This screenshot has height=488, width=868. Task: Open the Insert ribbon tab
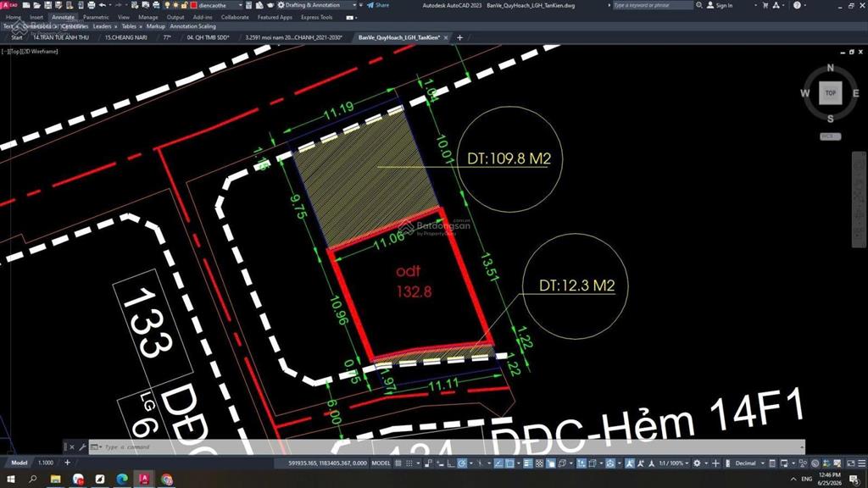[x=36, y=17]
